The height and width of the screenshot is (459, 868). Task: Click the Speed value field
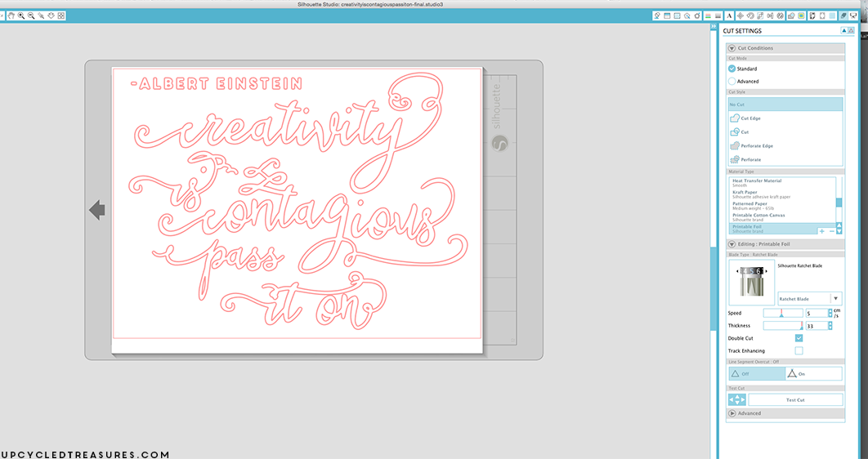pos(817,314)
